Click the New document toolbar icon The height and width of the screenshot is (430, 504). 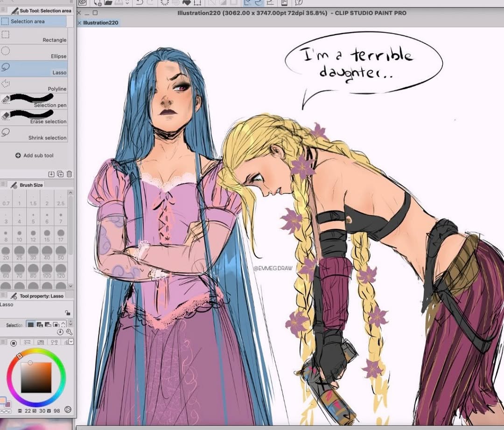click(98, 3)
